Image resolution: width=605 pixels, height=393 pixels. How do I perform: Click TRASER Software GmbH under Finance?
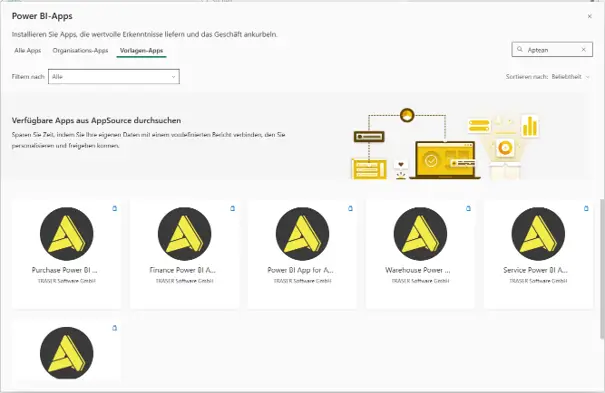pos(184,281)
